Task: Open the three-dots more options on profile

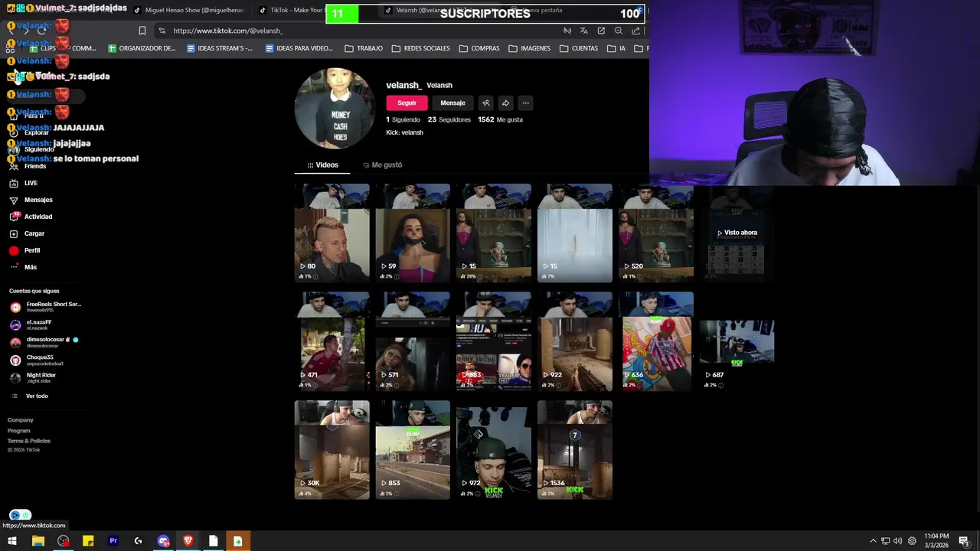Action: (x=525, y=103)
